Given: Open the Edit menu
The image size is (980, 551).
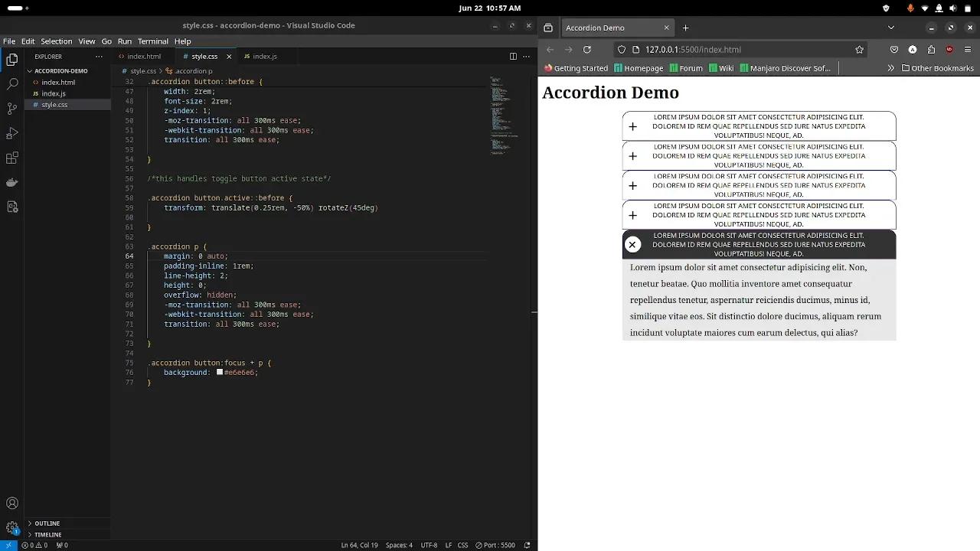Looking at the screenshot, I should [28, 41].
